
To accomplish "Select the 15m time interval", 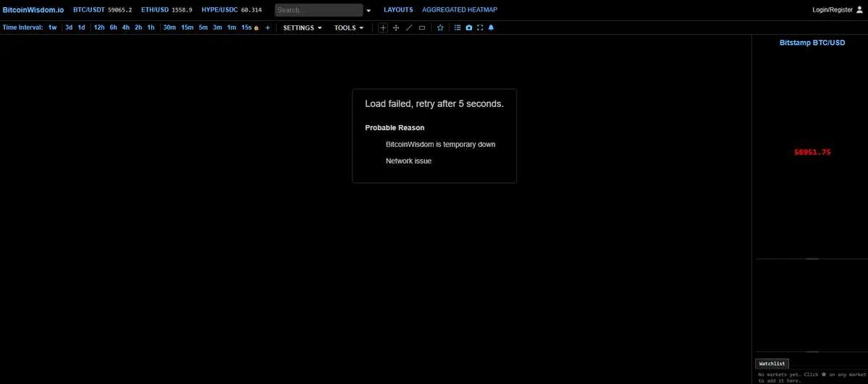I will [x=187, y=27].
